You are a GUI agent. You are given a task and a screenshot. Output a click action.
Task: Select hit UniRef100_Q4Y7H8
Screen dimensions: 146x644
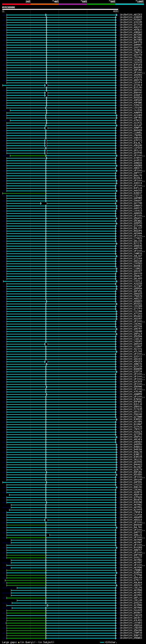[x=131, y=204]
